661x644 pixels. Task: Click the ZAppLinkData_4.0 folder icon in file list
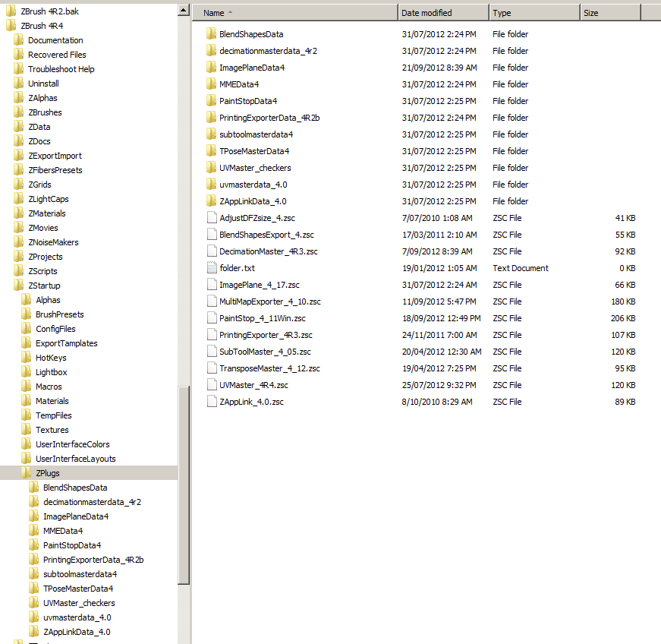pos(211,200)
